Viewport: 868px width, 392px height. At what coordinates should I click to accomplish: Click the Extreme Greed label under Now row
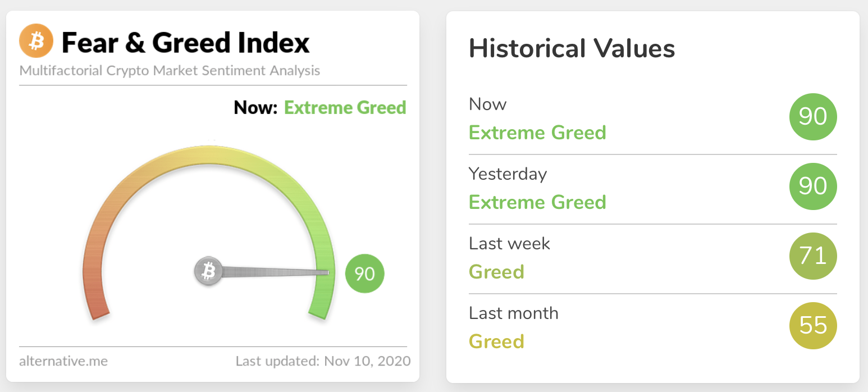point(537,133)
